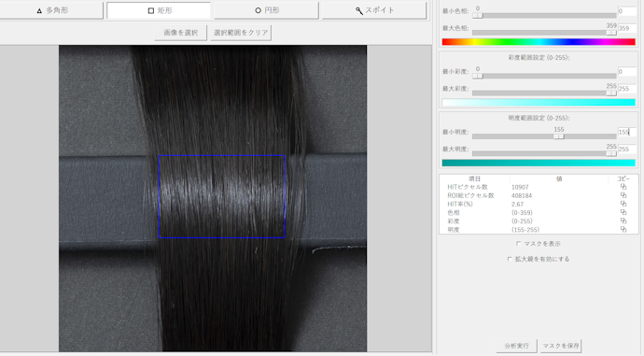
Task: Copy the 明度 range value
Action: coord(623,229)
